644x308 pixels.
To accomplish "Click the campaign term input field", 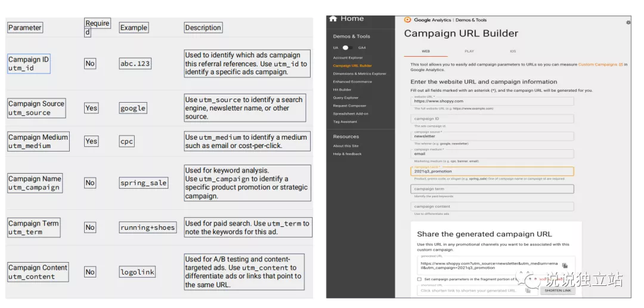I will click(492, 189).
